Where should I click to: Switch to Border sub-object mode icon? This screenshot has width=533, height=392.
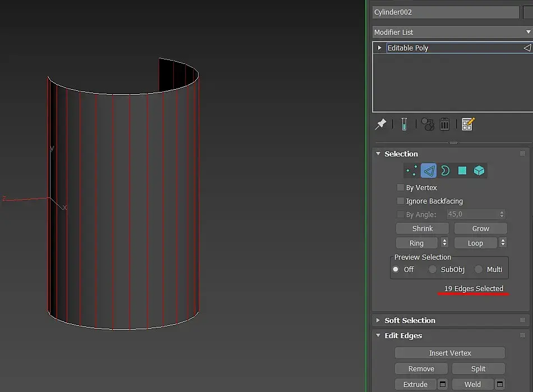(x=445, y=170)
